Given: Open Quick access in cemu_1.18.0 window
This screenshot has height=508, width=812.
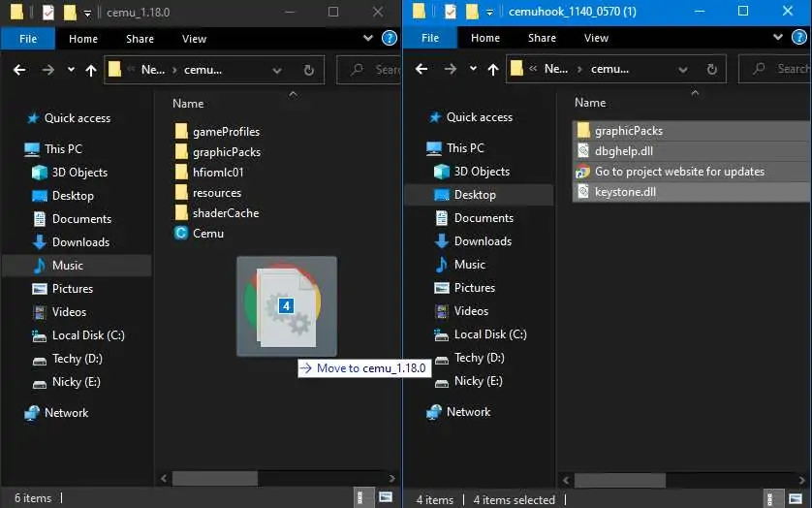Looking at the screenshot, I should [69, 118].
